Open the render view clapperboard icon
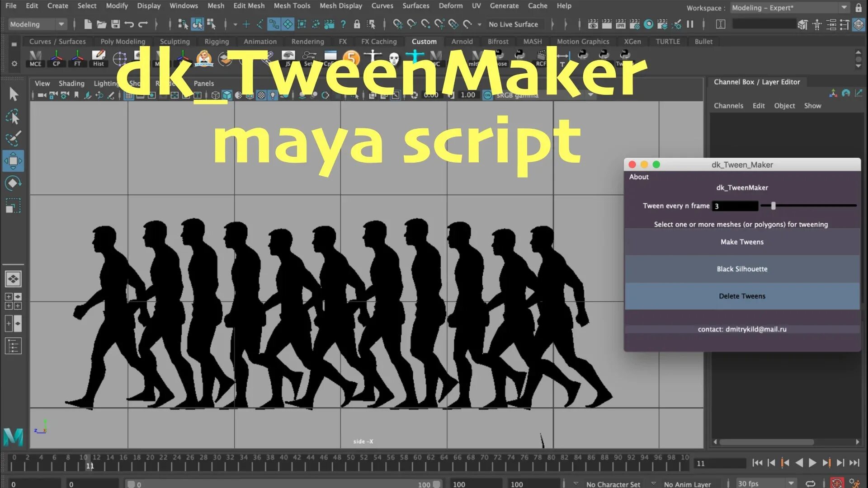 coord(593,24)
